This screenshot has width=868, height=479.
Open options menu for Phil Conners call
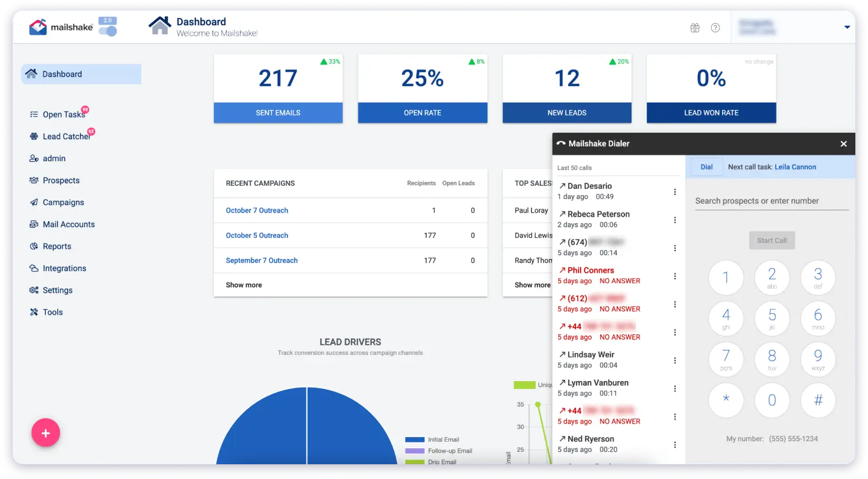point(675,276)
